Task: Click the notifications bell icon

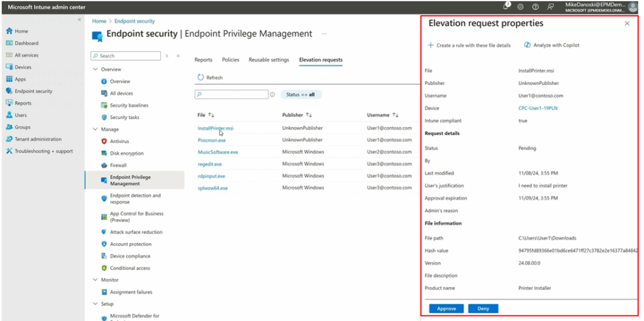Action: pyautogui.click(x=506, y=6)
